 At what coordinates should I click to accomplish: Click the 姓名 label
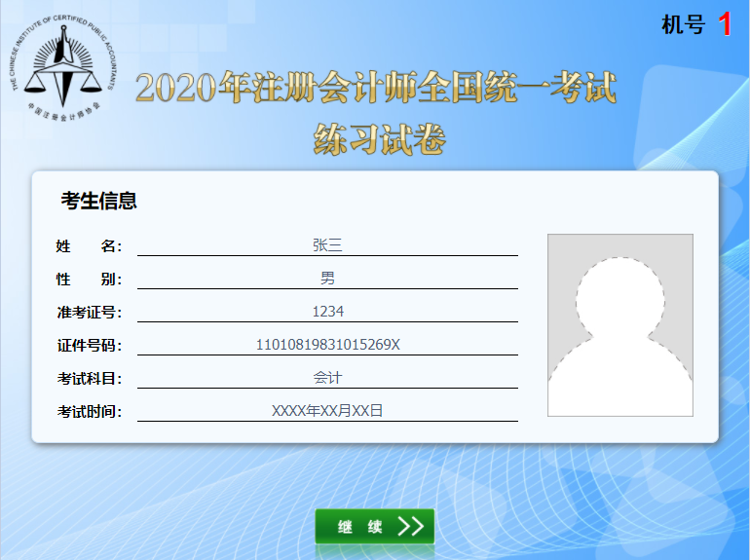coord(89,246)
